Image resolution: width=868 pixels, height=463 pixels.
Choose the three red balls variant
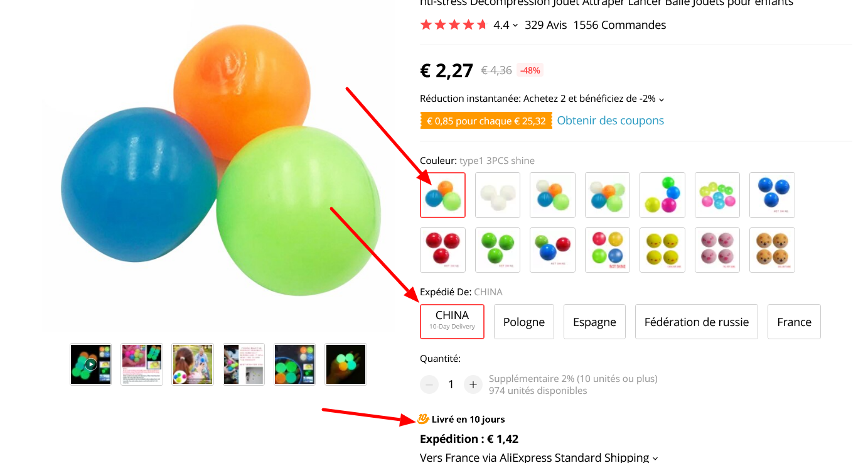point(442,250)
